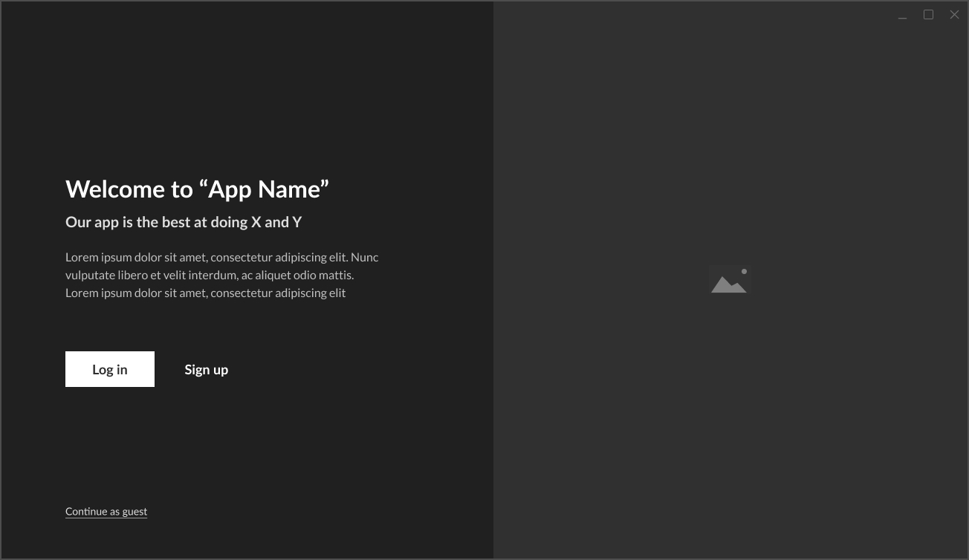The height and width of the screenshot is (560, 969).
Task: Maximize the app window
Action: pyautogui.click(x=928, y=15)
